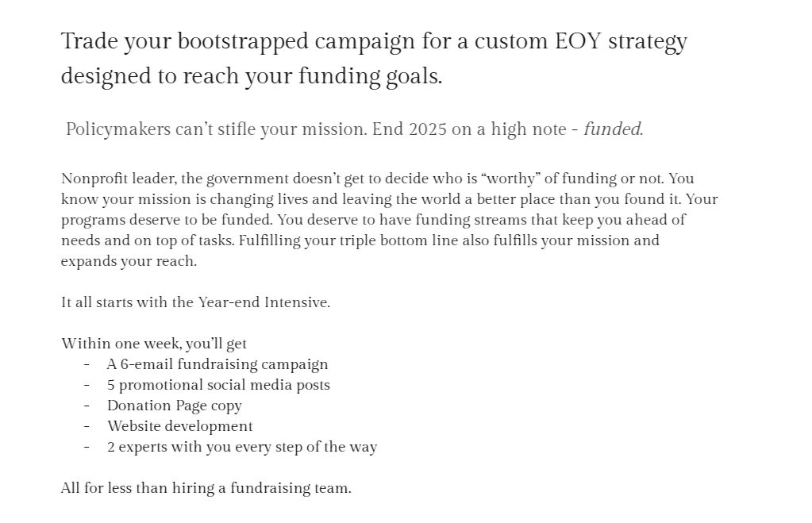Click the paragraph's last line "expands your reach."
Screen dimensions: 812x523
[x=129, y=261]
